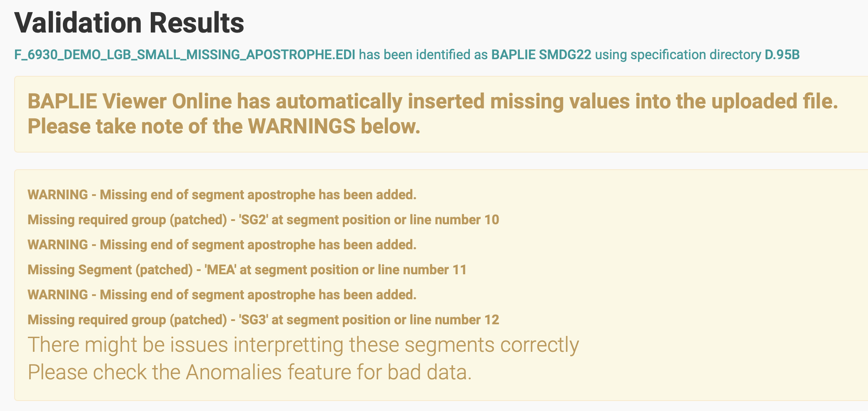Click the apostrophe warning directly above the SG3 message
The width and height of the screenshot is (868, 411).
click(222, 295)
